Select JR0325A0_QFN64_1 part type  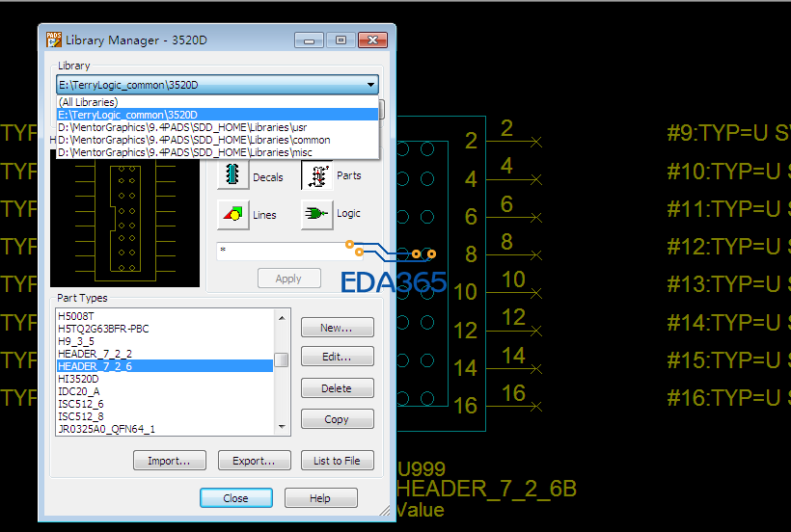tap(165, 429)
